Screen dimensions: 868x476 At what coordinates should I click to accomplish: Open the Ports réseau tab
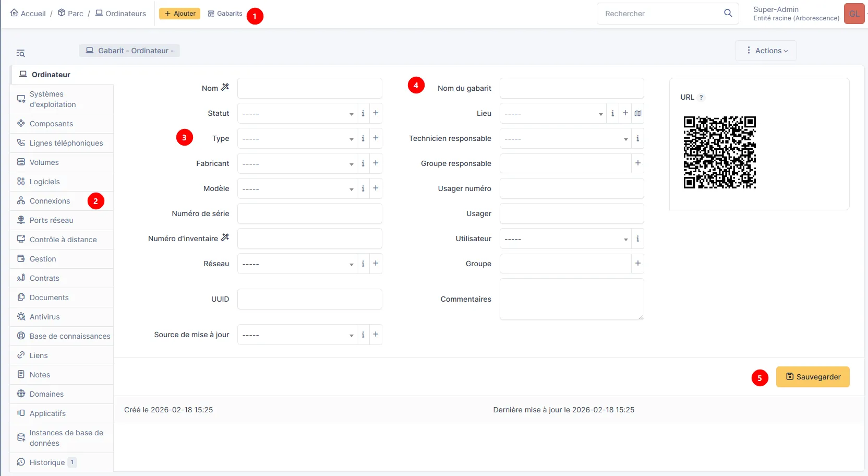(62, 220)
